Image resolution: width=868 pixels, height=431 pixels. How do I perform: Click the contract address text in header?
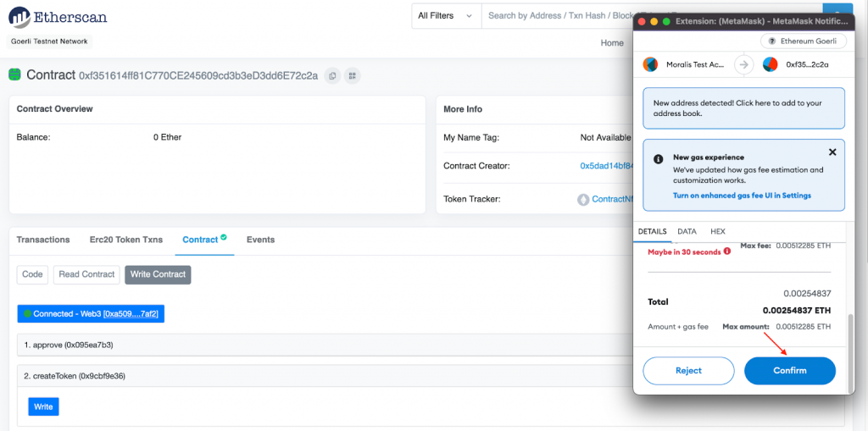click(x=198, y=76)
